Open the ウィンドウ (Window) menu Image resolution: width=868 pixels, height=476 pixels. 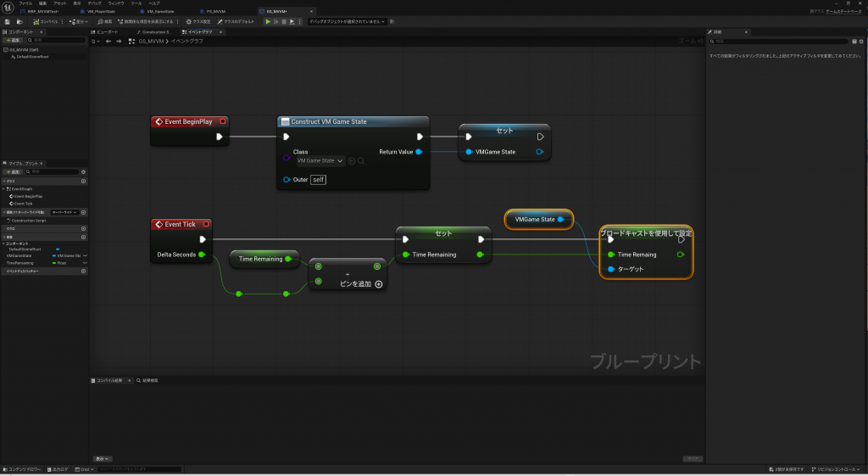click(115, 3)
